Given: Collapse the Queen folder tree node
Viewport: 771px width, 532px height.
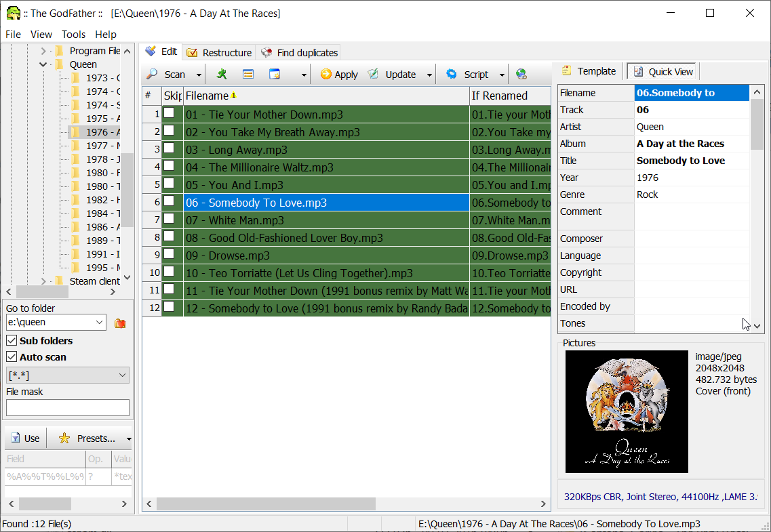Looking at the screenshot, I should (43, 64).
